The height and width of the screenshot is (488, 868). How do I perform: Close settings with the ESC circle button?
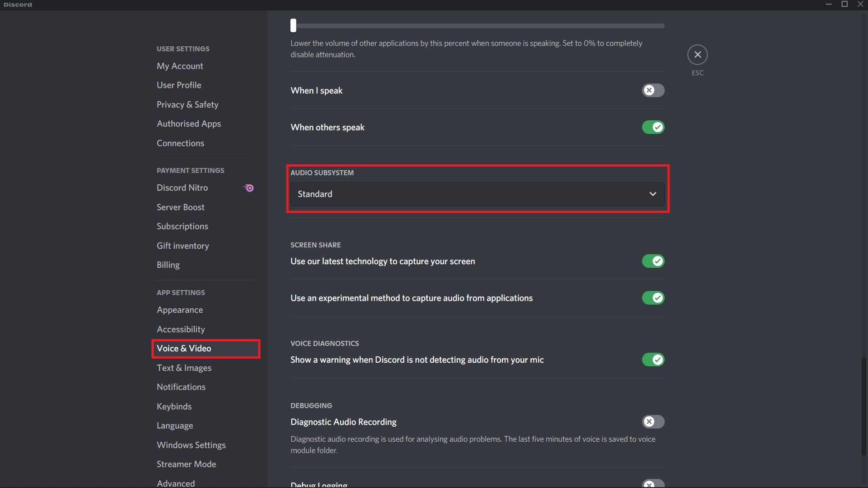click(x=697, y=54)
